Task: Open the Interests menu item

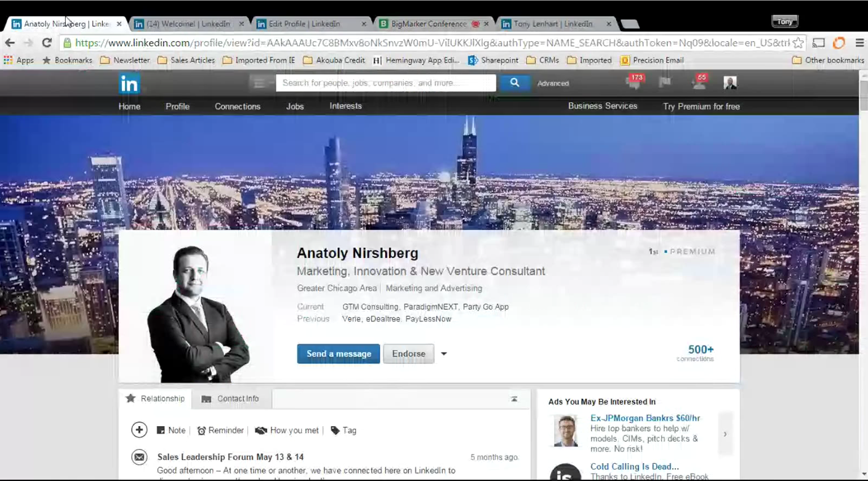Action: [x=345, y=106]
